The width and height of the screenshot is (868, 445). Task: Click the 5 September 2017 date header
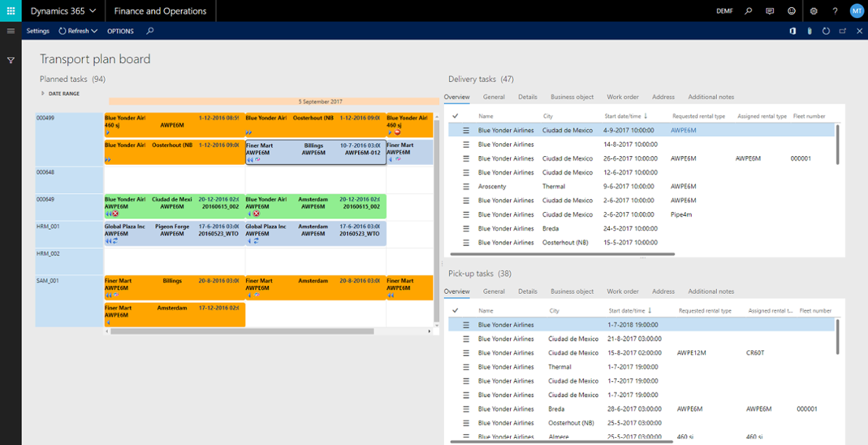click(x=320, y=101)
